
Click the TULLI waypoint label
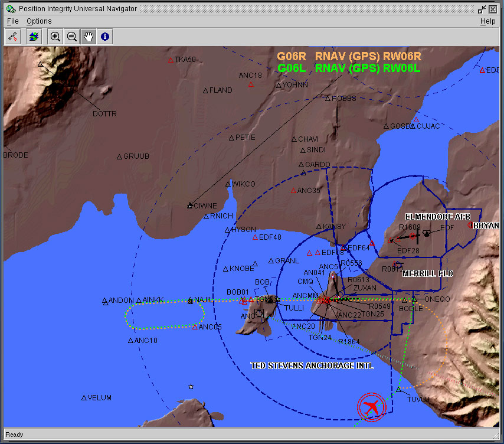click(x=294, y=308)
